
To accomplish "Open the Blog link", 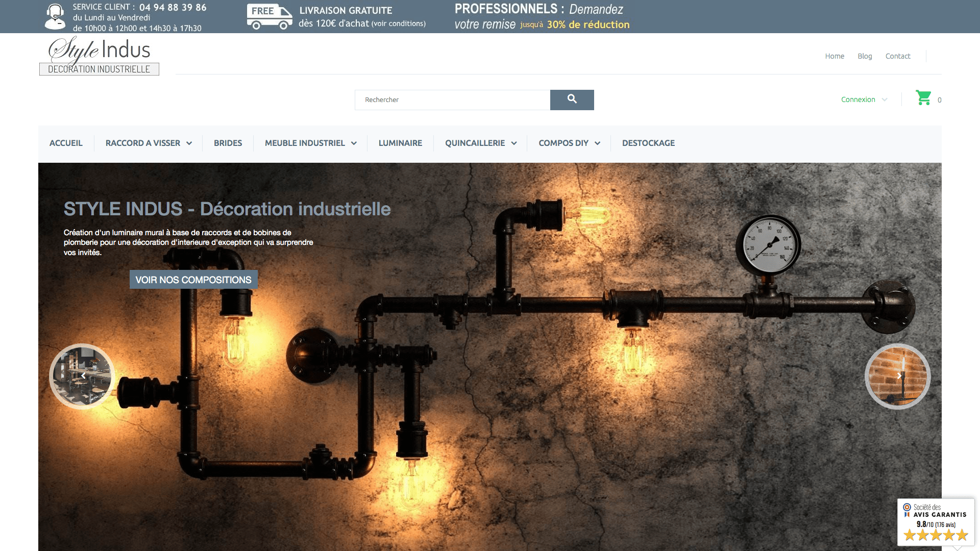I will click(865, 56).
